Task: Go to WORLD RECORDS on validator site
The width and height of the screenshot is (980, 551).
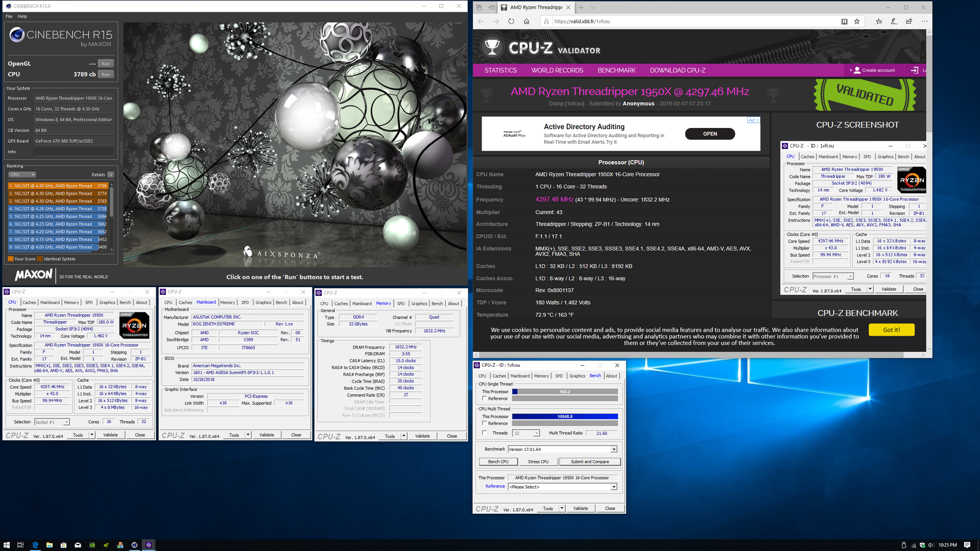Action: (557, 70)
